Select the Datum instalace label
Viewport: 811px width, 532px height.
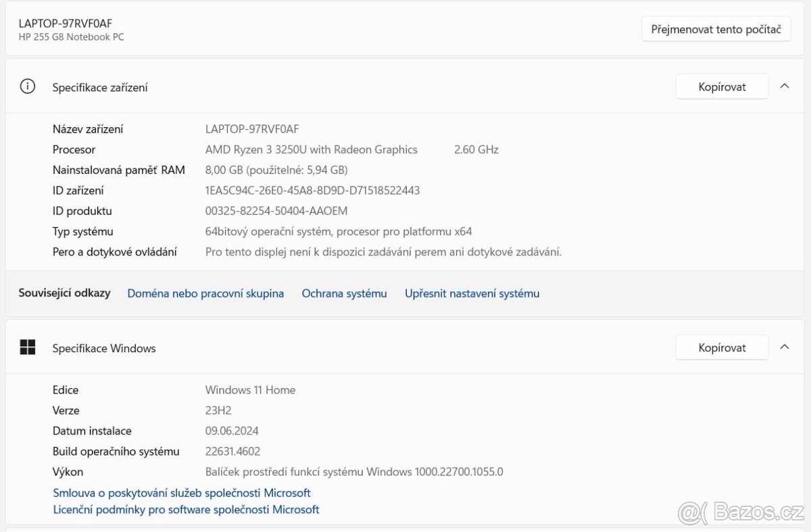point(92,431)
